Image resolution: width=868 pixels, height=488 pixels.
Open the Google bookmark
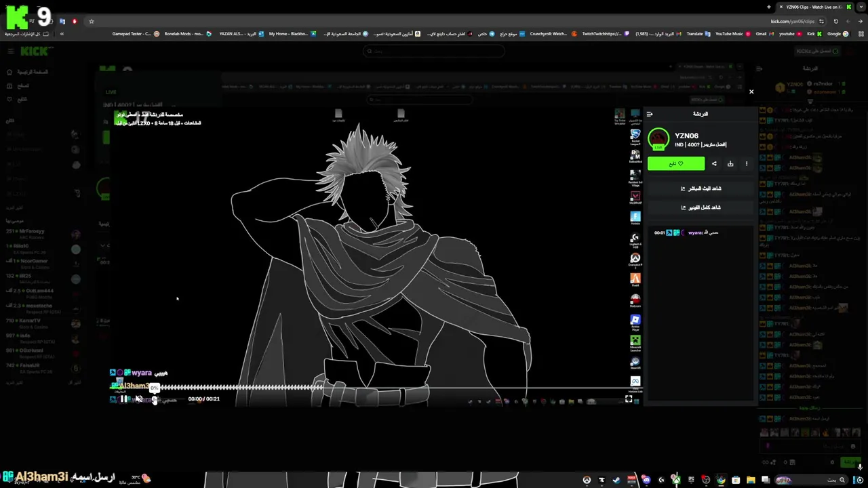[837, 33]
